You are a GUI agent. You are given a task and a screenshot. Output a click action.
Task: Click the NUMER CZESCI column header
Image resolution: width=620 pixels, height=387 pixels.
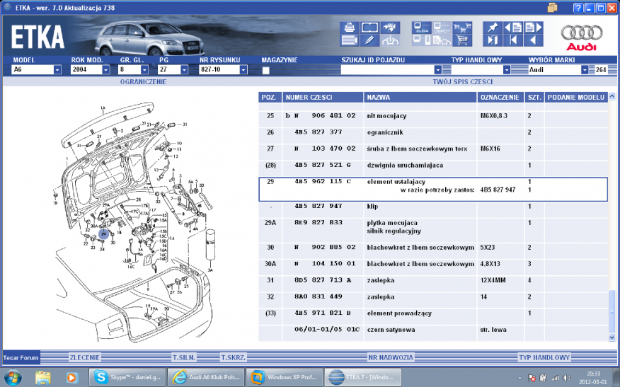coord(323,97)
